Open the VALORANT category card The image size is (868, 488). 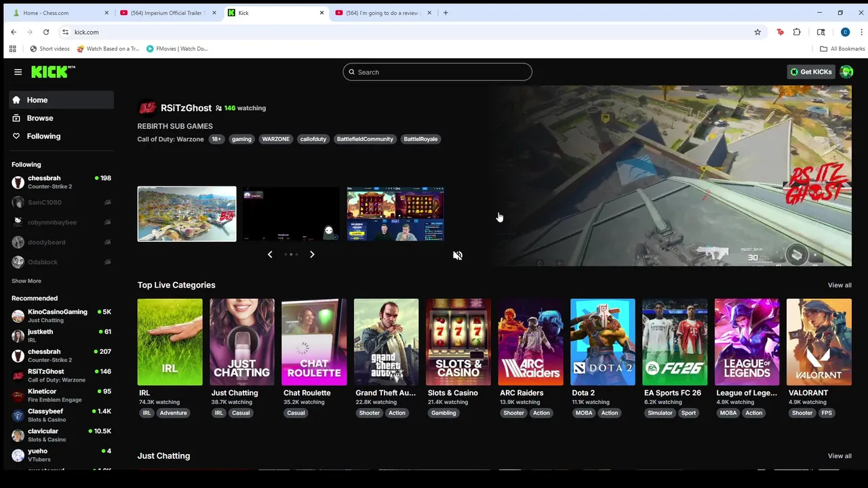coord(819,342)
